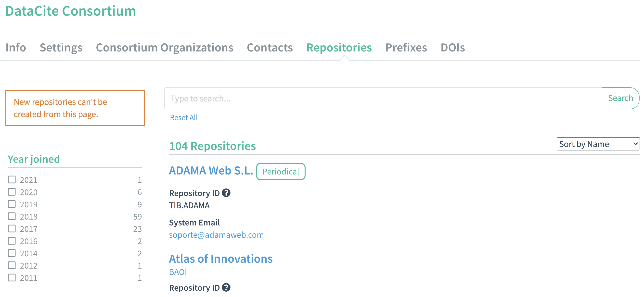Tick the 2017 year joined checkbox

coord(12,229)
